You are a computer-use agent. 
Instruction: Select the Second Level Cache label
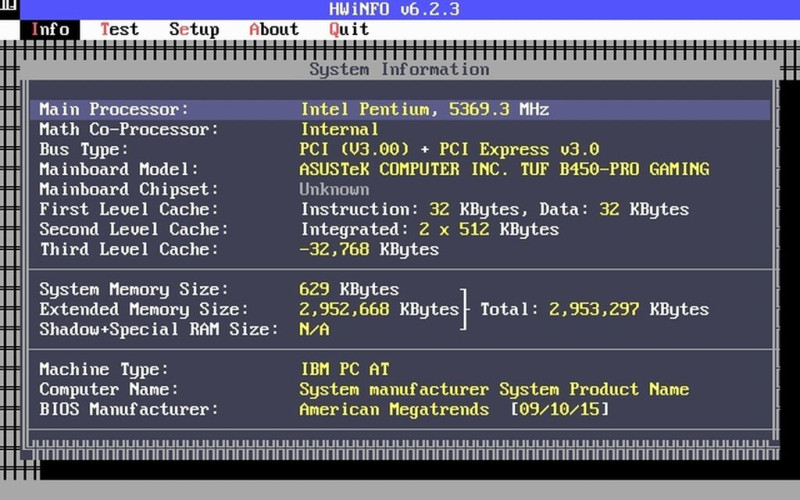click(134, 229)
